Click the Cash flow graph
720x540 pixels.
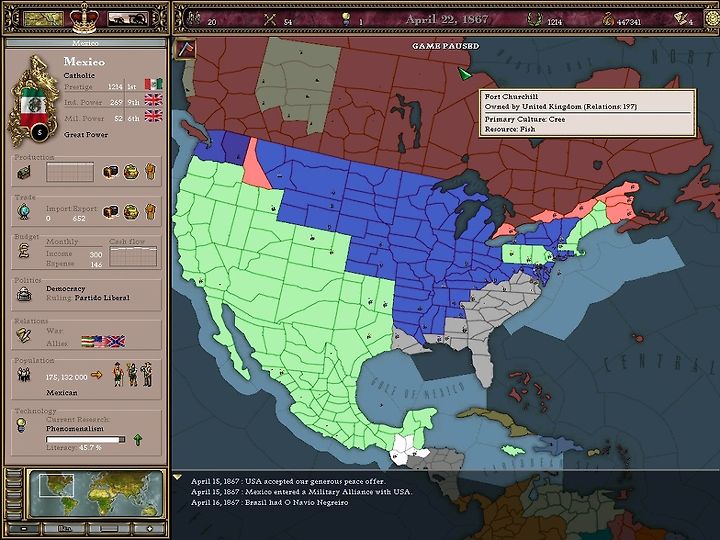point(133,256)
